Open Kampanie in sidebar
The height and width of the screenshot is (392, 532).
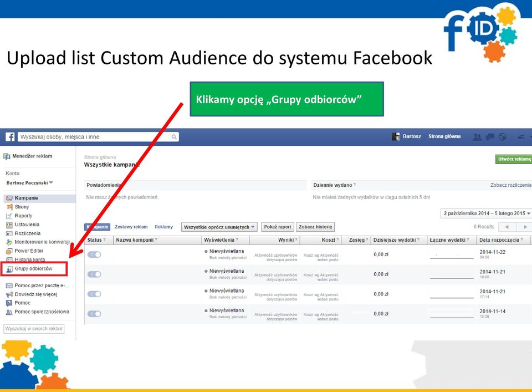click(x=27, y=198)
